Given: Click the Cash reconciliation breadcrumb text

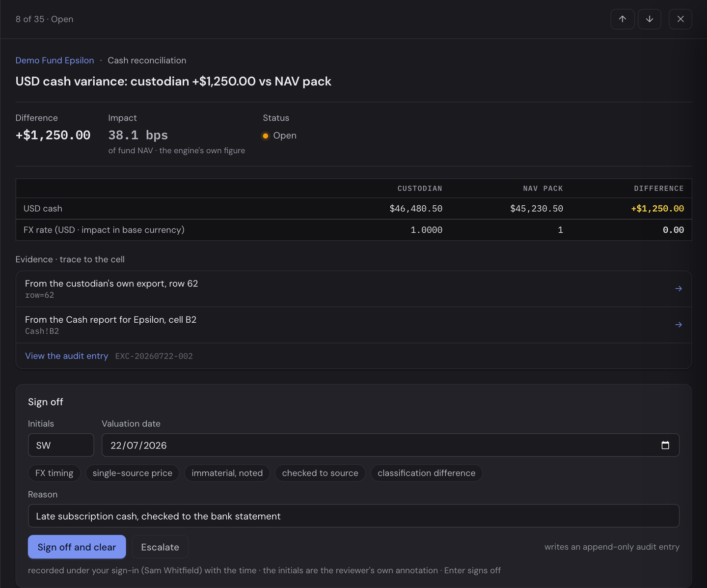Looking at the screenshot, I should click(147, 60).
